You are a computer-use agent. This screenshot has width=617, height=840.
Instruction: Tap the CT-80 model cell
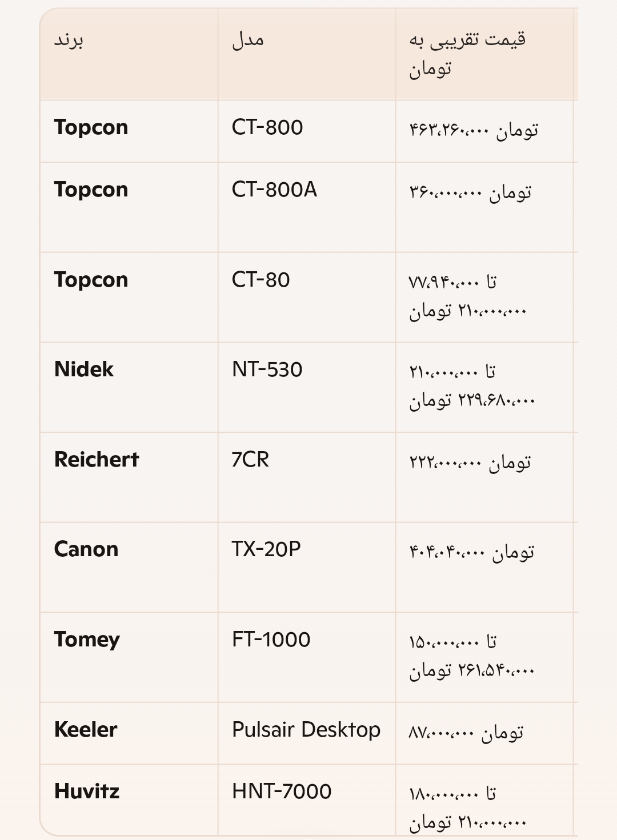pyautogui.click(x=261, y=280)
